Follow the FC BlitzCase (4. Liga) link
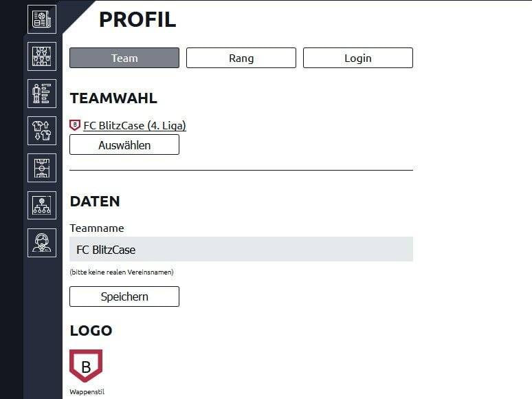 (135, 125)
